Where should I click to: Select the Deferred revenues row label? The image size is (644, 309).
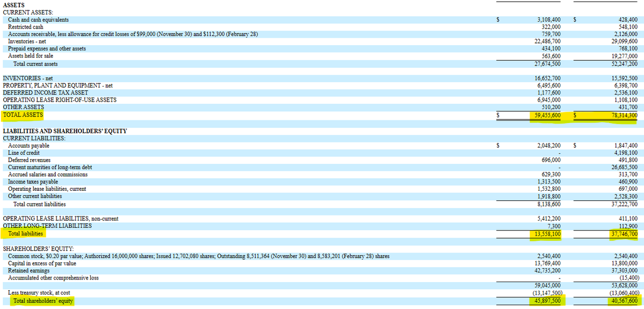pyautogui.click(x=29, y=160)
